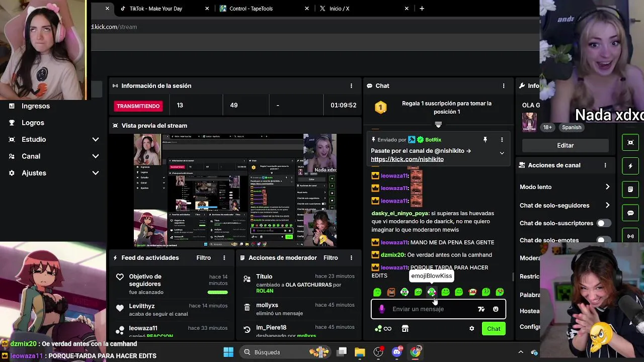
Task: Open the translate icon in message box
Action: [x=481, y=309]
